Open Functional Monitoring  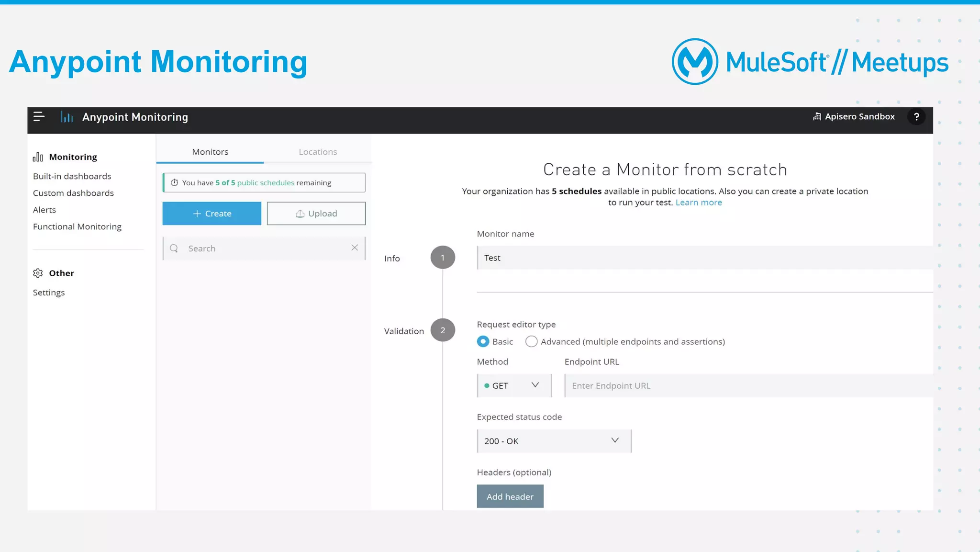(77, 226)
